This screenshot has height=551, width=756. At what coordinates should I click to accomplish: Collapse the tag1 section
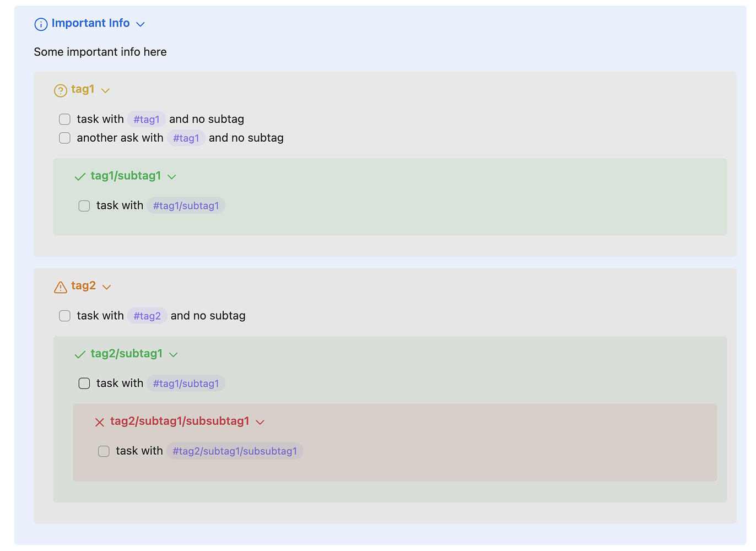coord(105,90)
